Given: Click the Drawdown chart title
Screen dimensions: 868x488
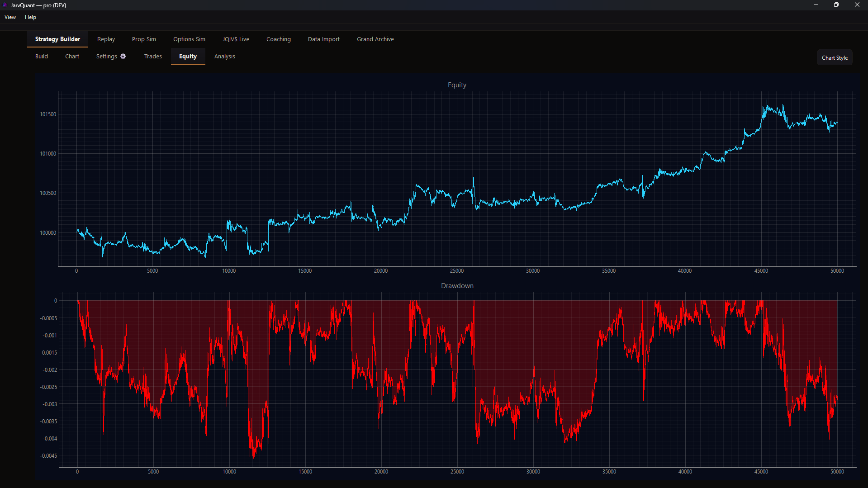Looking at the screenshot, I should [x=457, y=286].
